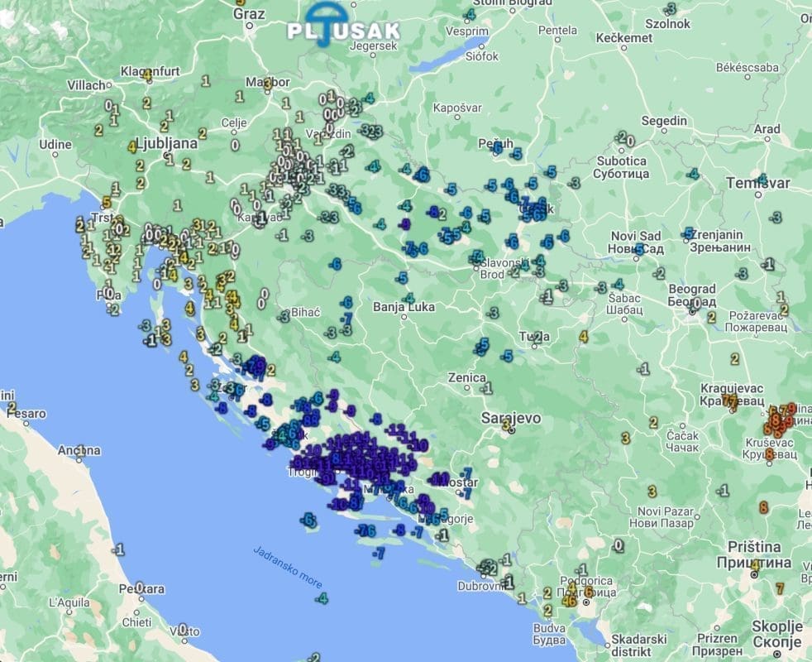Screen dimensions: 812x662
Task: Select the 3 marker on Sarajevo
Action: click(x=506, y=425)
